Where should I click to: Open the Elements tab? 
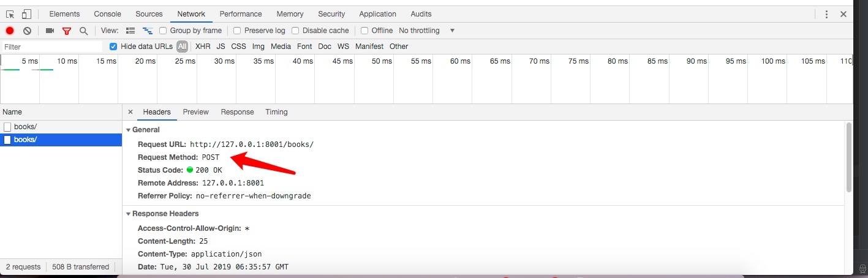pos(64,14)
